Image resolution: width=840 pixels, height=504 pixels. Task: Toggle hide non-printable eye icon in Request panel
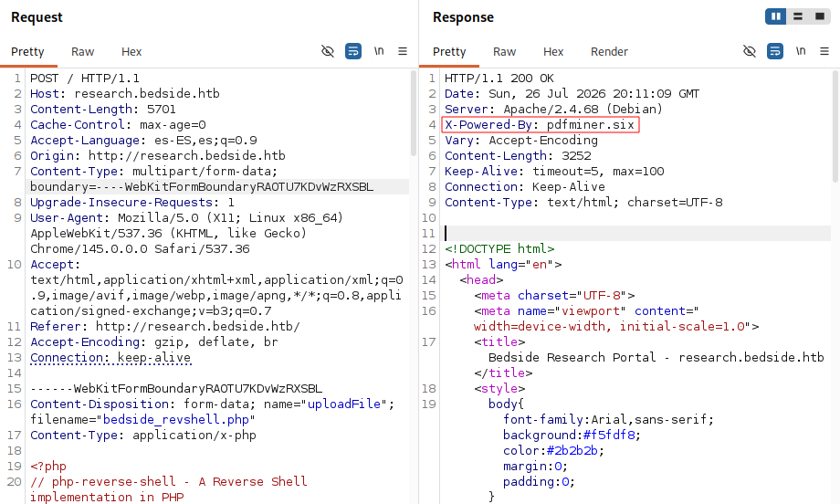(x=327, y=51)
